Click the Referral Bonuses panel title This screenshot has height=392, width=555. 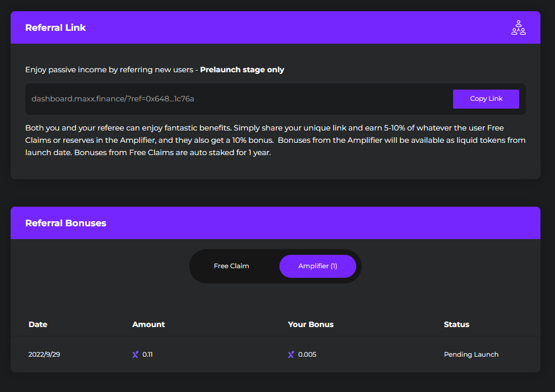[66, 223]
